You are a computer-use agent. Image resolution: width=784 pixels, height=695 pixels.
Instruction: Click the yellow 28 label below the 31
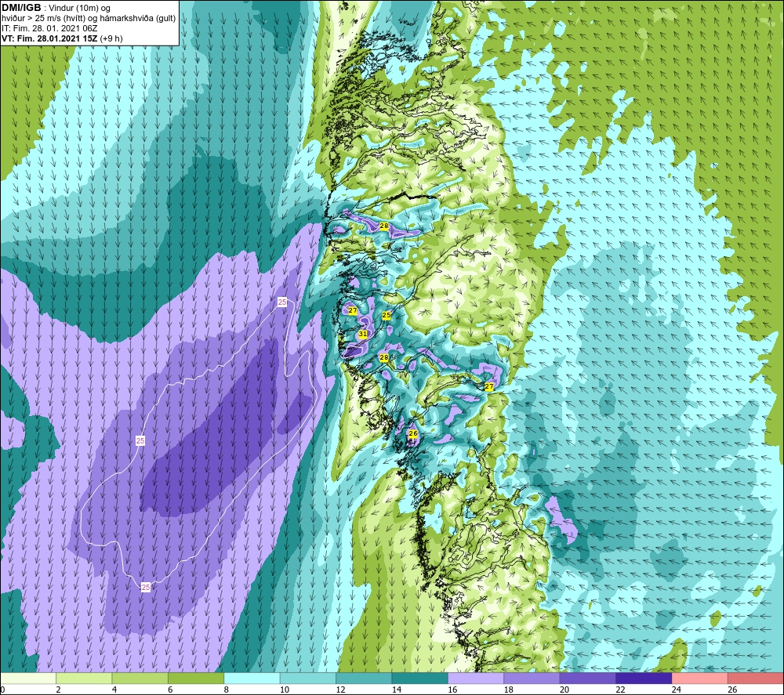384,357
